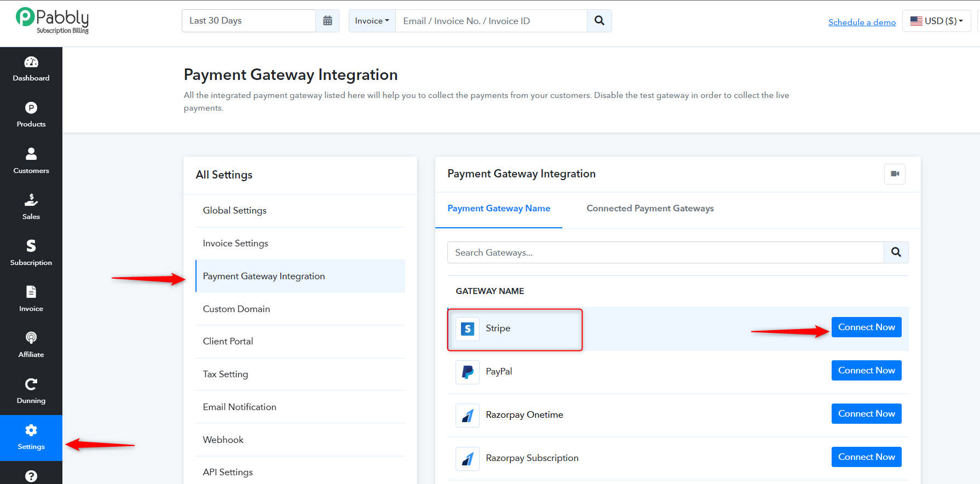Click the Stripe gateway name text
The image size is (980, 484).
[498, 328]
